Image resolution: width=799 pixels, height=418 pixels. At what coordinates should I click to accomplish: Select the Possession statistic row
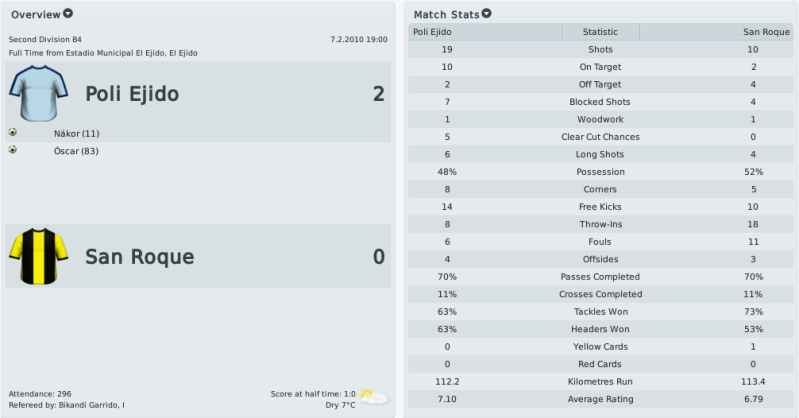[x=600, y=172]
